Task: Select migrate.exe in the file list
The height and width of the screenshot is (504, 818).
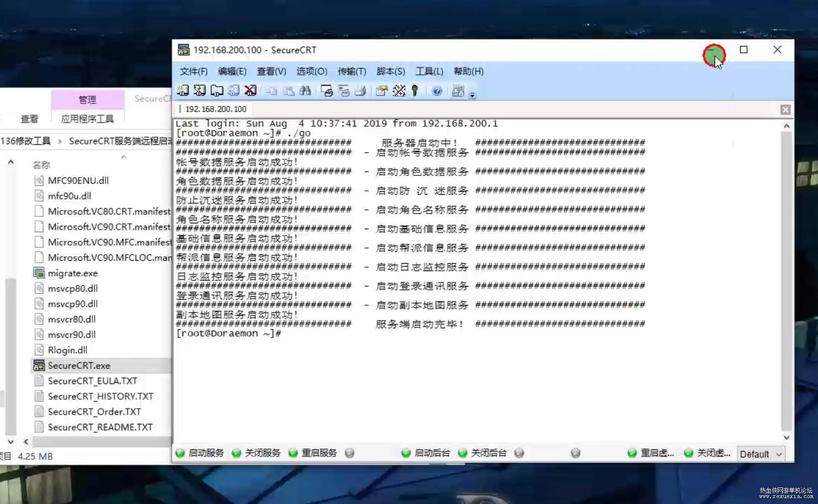Action: 66,273
